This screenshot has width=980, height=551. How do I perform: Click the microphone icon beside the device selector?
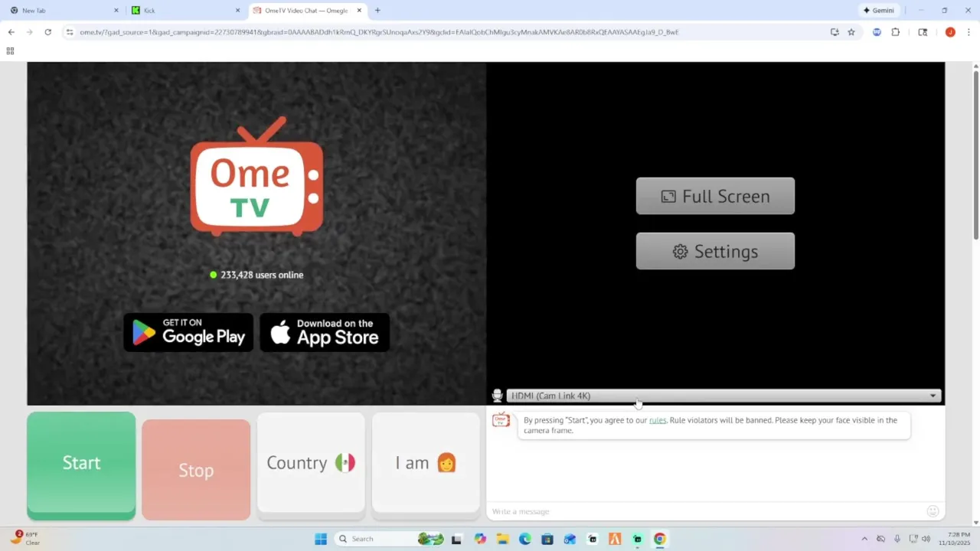[x=497, y=396]
